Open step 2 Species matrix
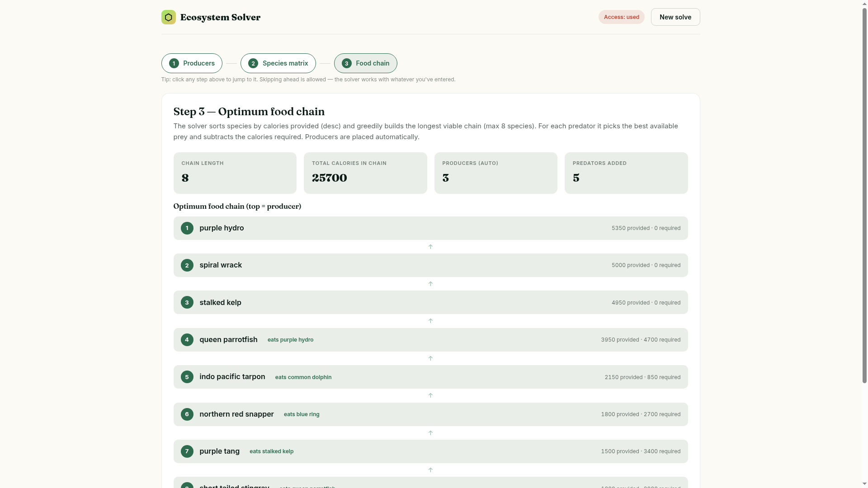This screenshot has width=868, height=488. tap(278, 63)
